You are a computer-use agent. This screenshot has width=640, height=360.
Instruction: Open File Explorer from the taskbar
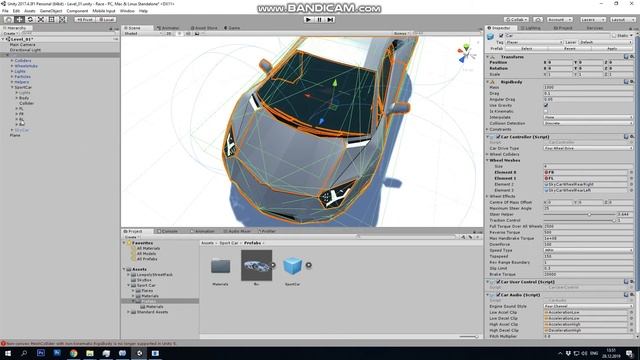90,353
